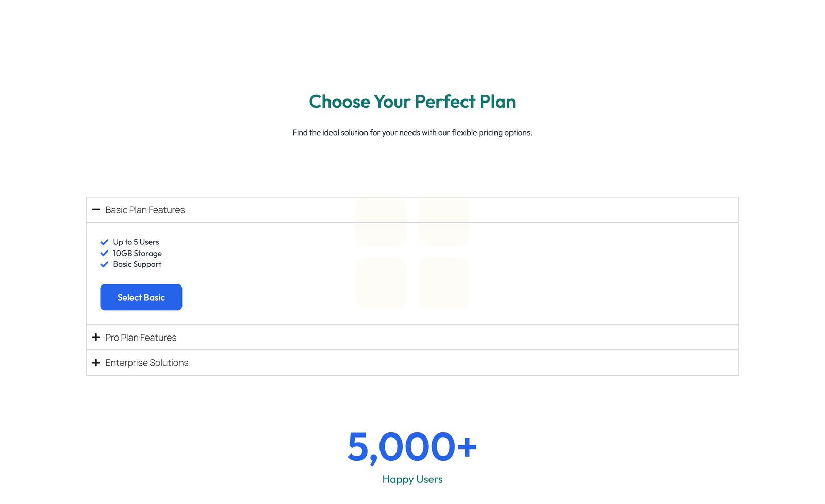Click the Select Basic button
Viewport: 825px width, 504px height.
141,297
